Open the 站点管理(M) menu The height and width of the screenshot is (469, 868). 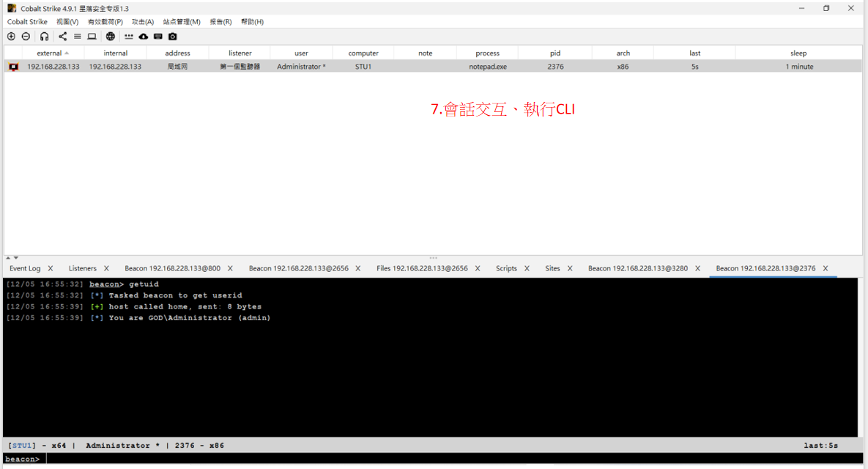coord(182,21)
